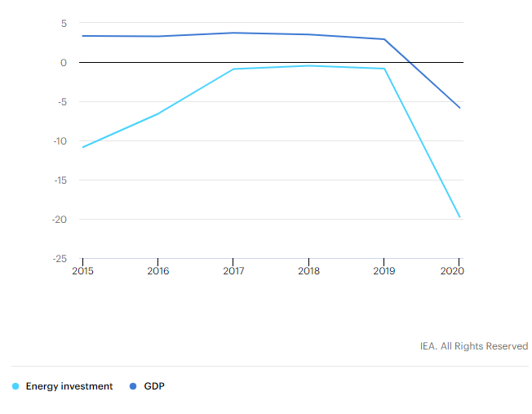Toggle the GDP series legend label
The height and width of the screenshot is (414, 532).
(154, 386)
